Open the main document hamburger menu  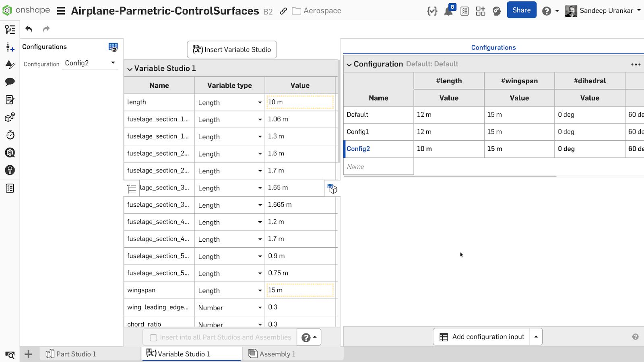coord(60,10)
